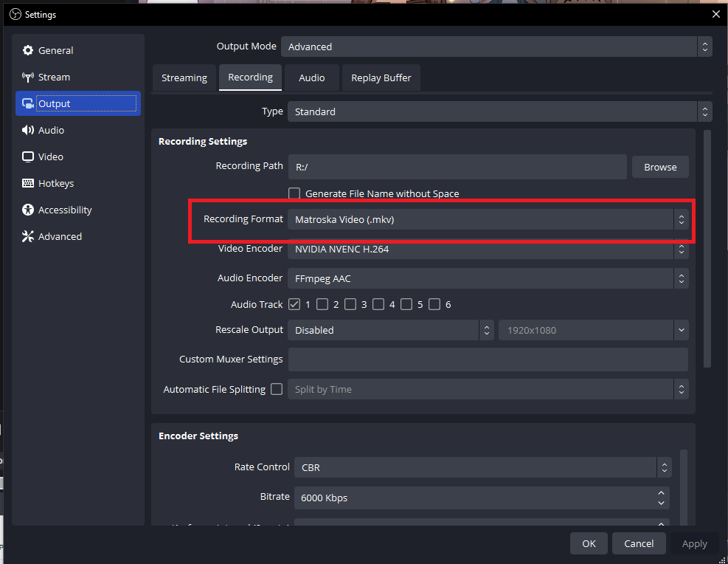Switch to the Audio output tab
This screenshot has width=728, height=564.
point(311,78)
